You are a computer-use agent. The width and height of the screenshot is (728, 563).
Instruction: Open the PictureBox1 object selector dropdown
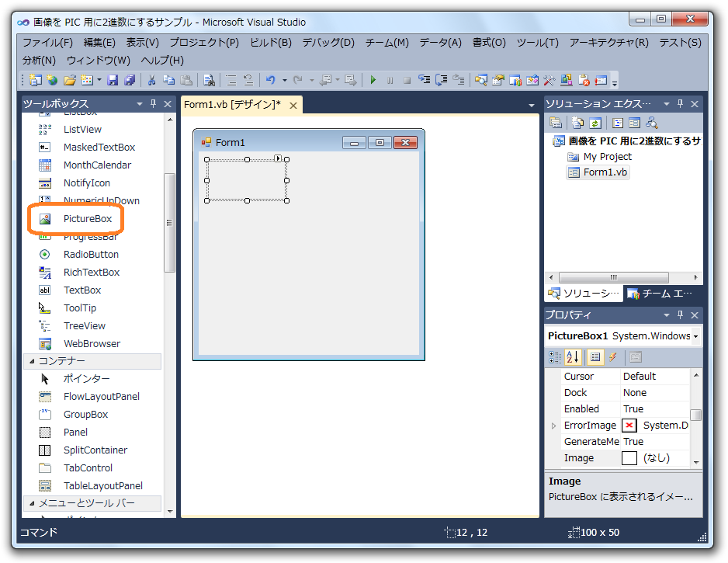[x=695, y=336]
